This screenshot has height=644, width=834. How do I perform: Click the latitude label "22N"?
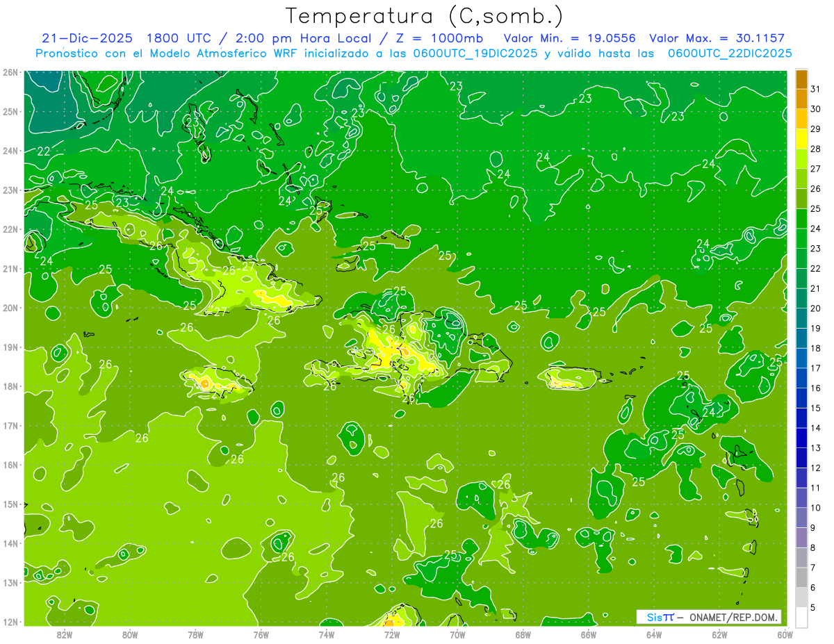pos(10,229)
